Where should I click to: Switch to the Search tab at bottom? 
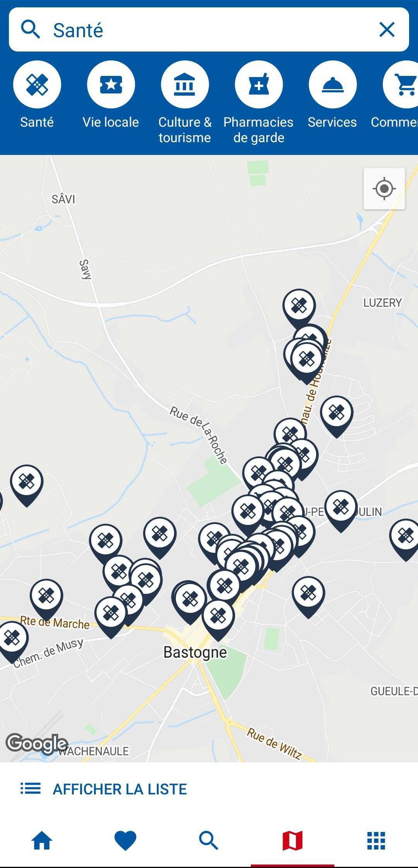(209, 840)
